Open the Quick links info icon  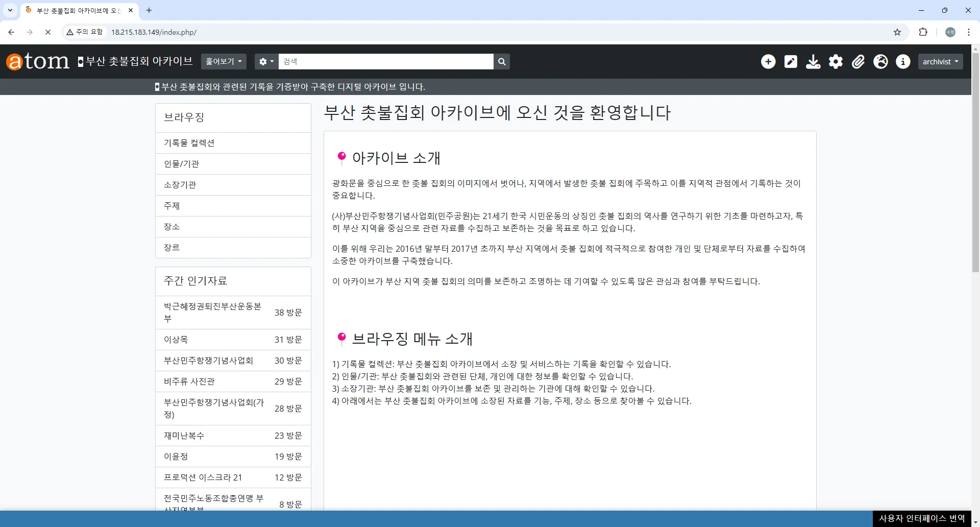(903, 62)
